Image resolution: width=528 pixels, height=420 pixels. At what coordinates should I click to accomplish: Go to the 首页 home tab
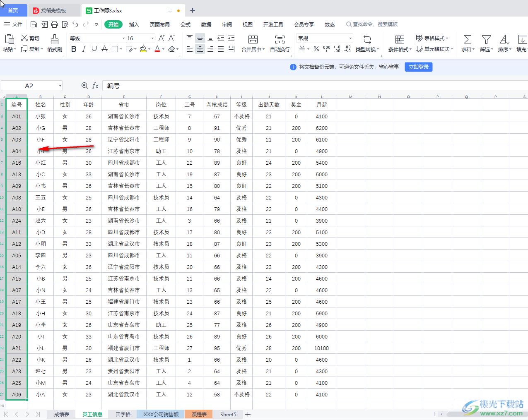click(x=13, y=10)
